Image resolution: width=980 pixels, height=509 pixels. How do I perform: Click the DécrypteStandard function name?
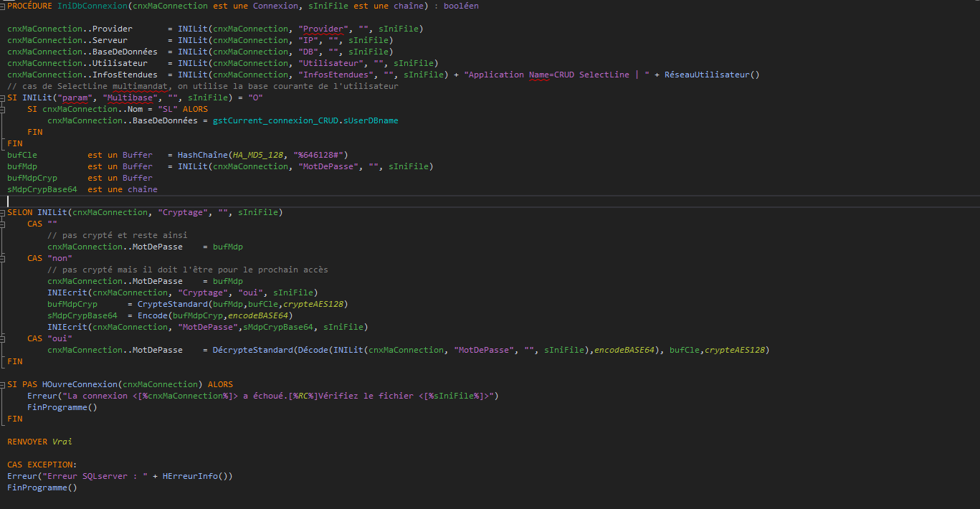[253, 350]
